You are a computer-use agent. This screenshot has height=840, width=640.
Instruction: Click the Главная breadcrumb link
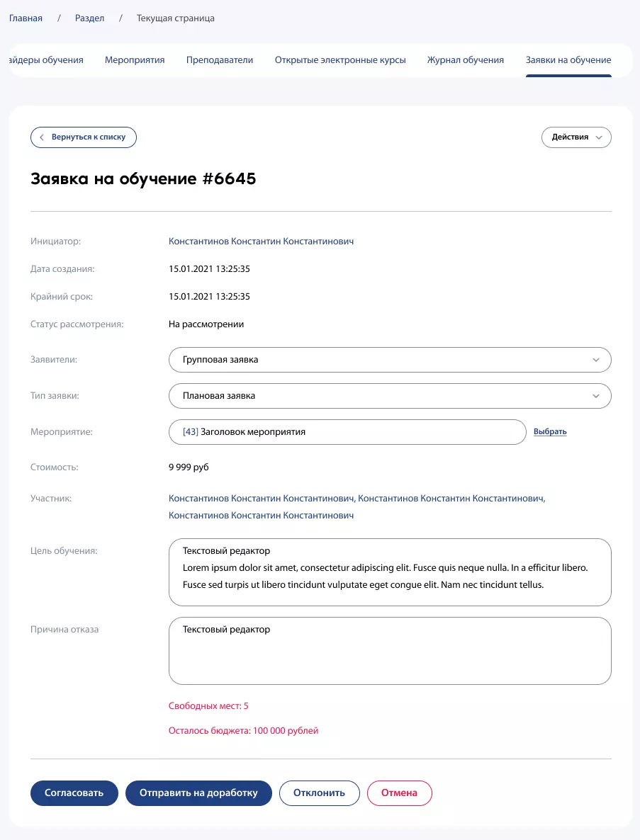(26, 18)
